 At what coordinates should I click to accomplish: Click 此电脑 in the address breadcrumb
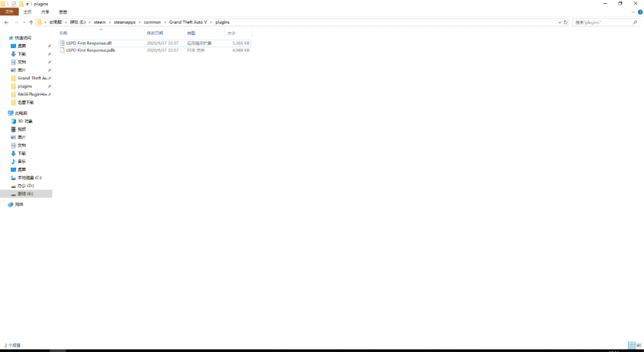(55, 22)
